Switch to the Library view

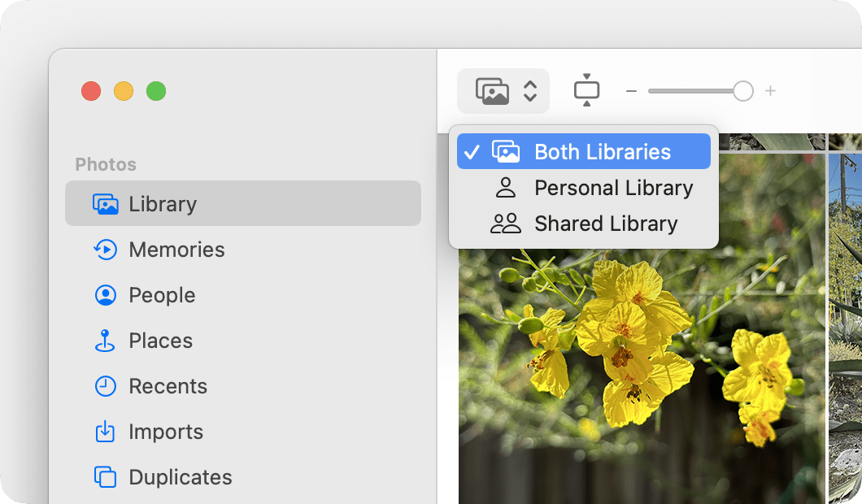162,203
